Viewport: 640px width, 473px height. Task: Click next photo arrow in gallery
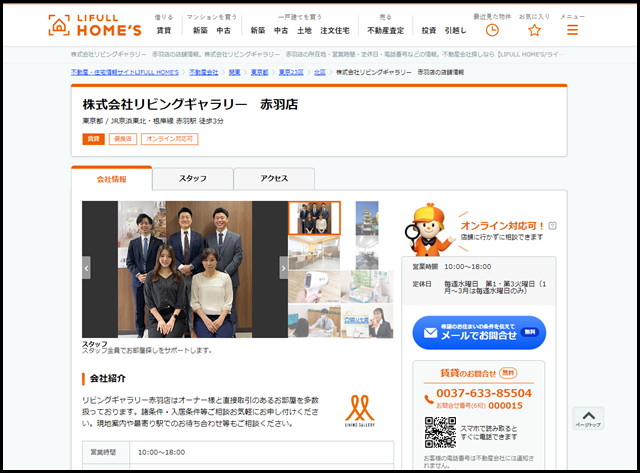[283, 268]
